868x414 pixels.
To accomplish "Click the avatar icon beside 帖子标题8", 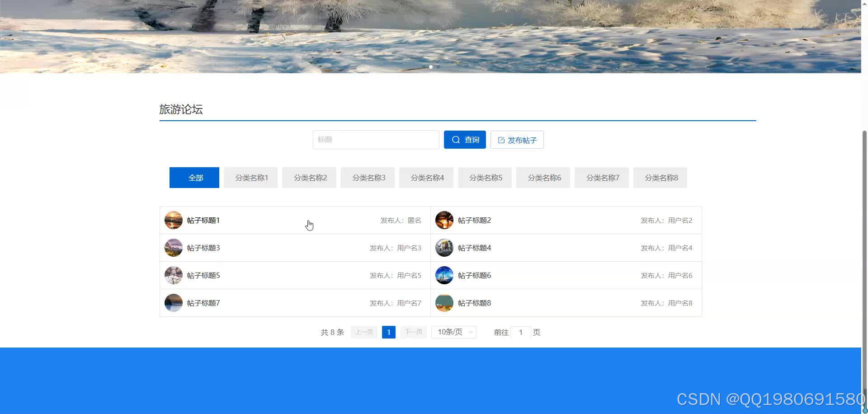I will click(x=444, y=303).
